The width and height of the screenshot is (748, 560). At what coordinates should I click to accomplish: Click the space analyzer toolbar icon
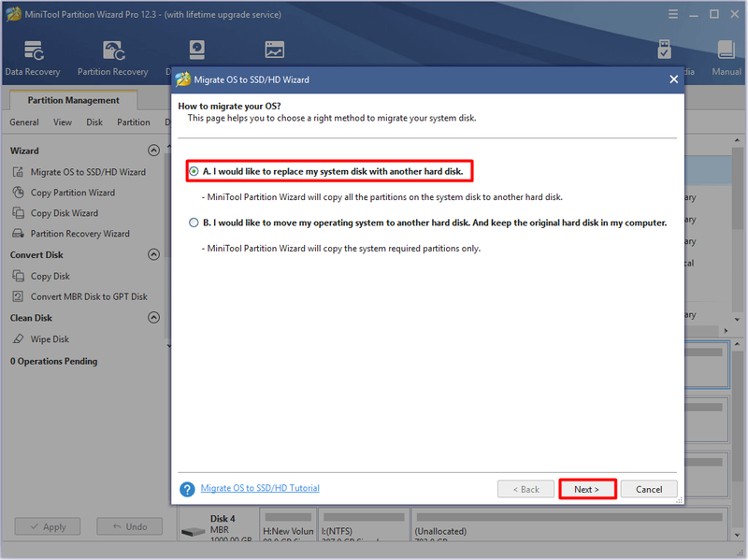coord(275,50)
